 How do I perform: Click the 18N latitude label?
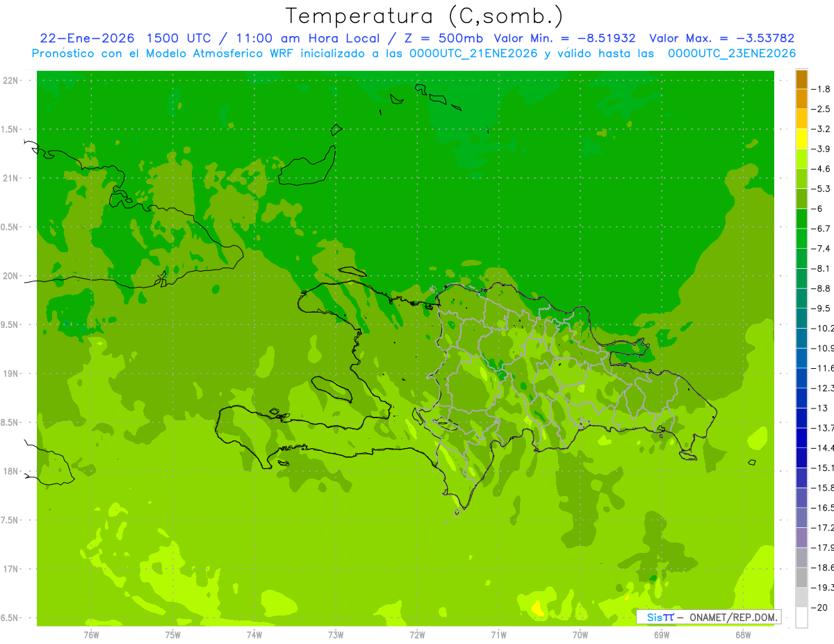coord(10,471)
